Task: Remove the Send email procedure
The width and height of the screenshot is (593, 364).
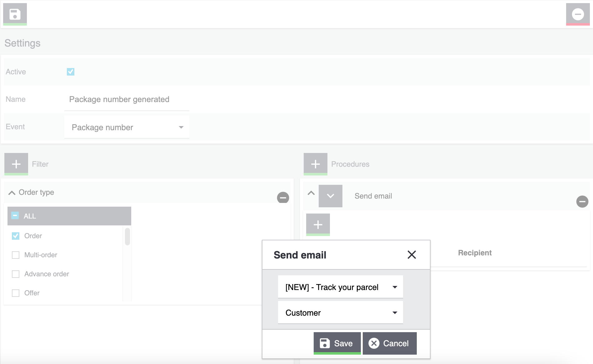Action: [x=582, y=201]
